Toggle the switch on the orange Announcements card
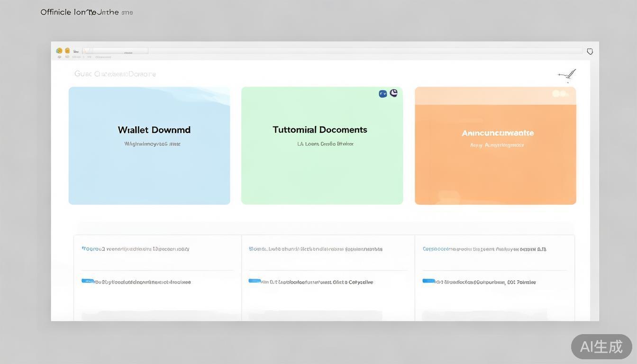Screen dimensions: 637x364 click(560, 94)
